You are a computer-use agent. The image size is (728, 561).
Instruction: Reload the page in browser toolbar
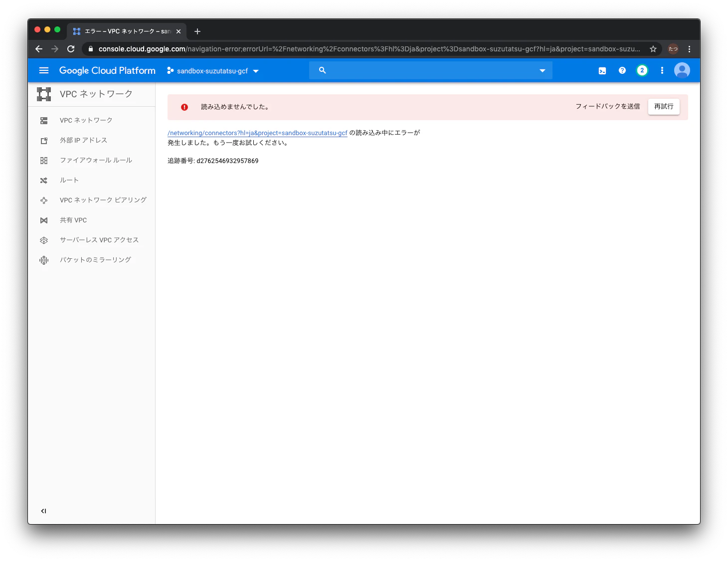(71, 49)
